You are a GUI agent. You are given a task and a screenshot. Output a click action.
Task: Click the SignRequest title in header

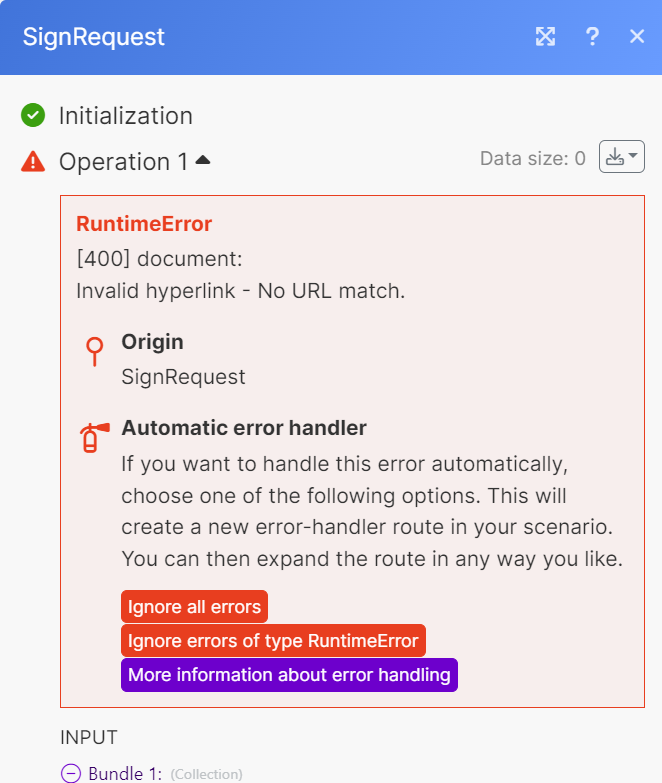click(94, 37)
